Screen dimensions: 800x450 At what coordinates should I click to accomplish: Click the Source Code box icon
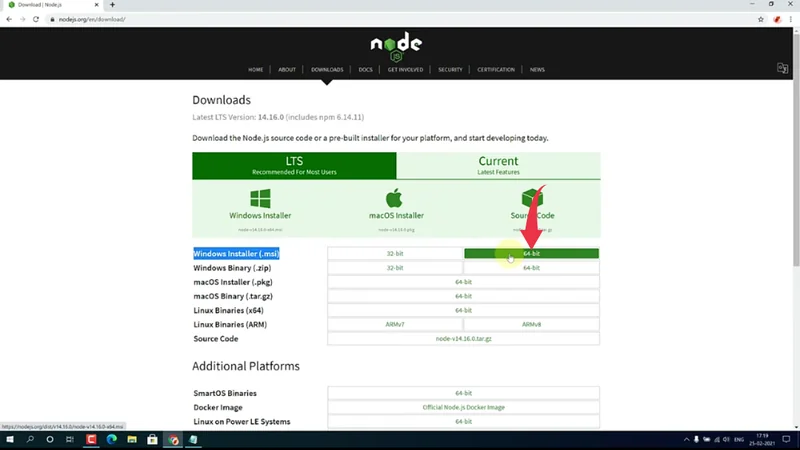(532, 198)
